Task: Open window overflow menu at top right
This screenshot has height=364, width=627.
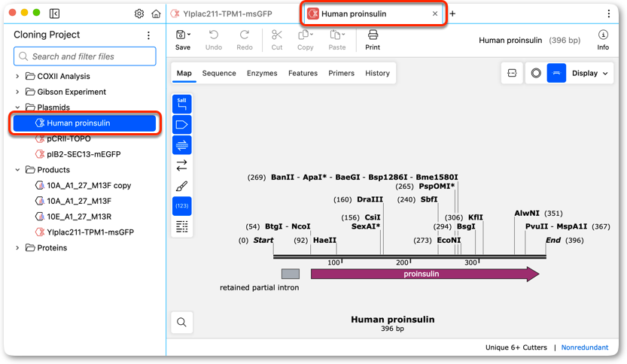Action: point(609,14)
